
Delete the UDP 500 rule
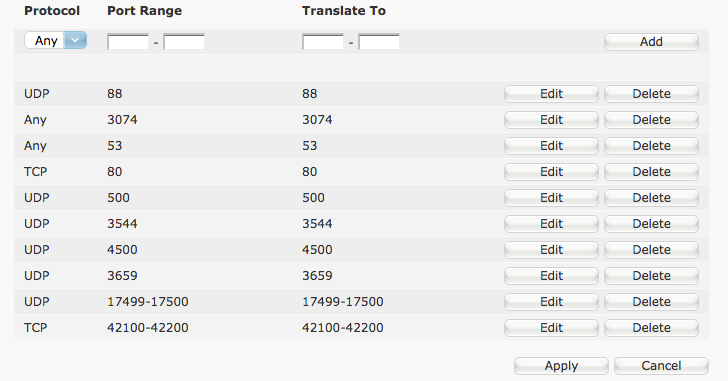(651, 198)
